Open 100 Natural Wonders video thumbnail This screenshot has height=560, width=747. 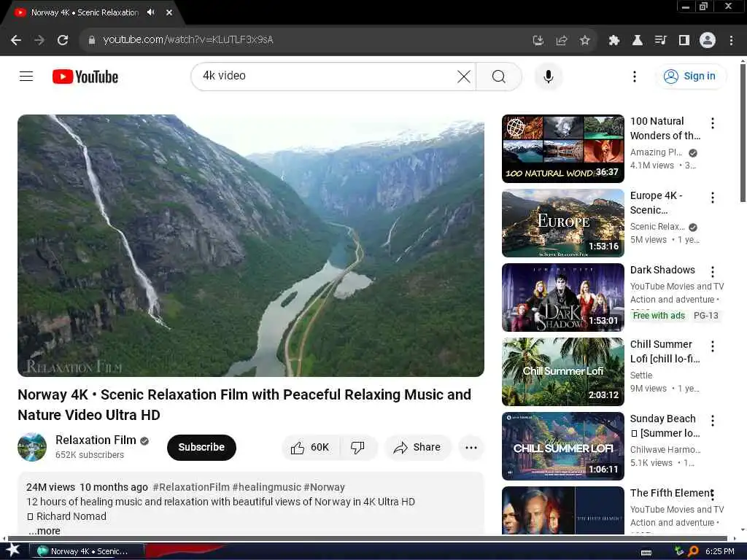click(x=563, y=149)
